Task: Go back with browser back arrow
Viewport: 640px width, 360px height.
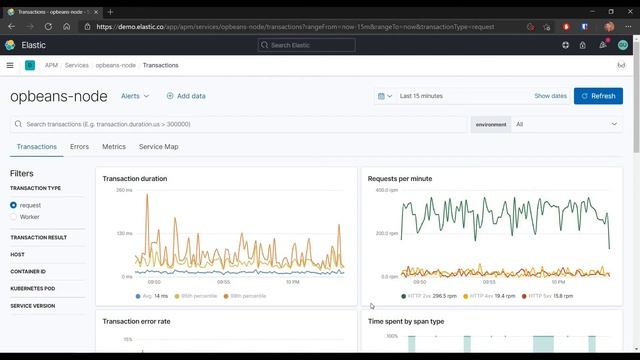Action: click(x=11, y=27)
